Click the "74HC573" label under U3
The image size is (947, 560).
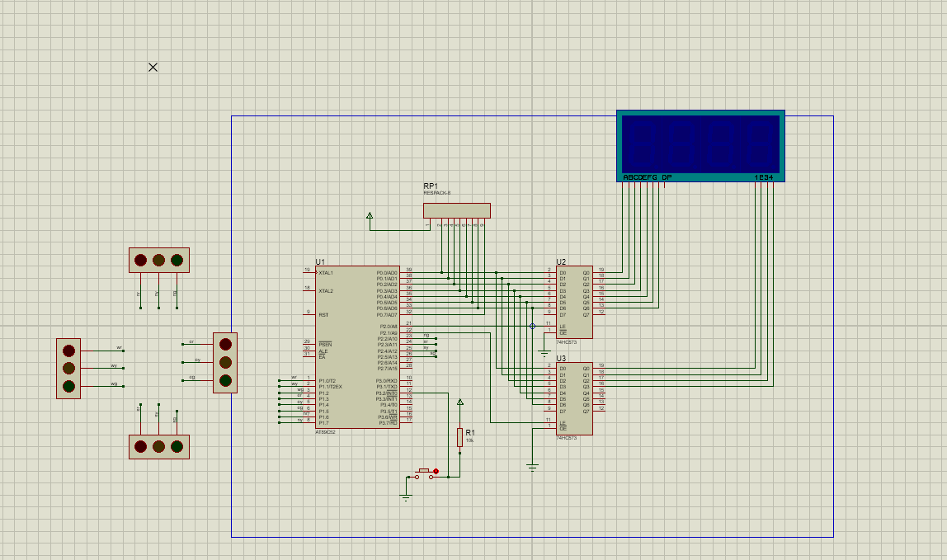567,438
